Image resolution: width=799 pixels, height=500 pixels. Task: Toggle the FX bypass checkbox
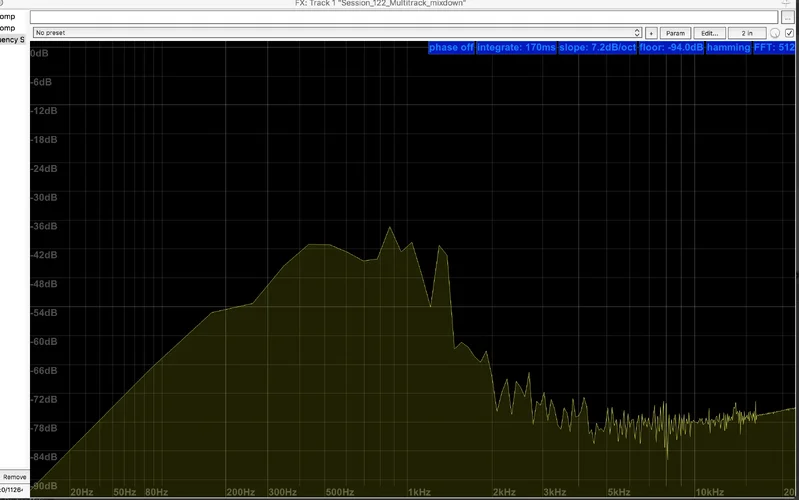tap(789, 33)
